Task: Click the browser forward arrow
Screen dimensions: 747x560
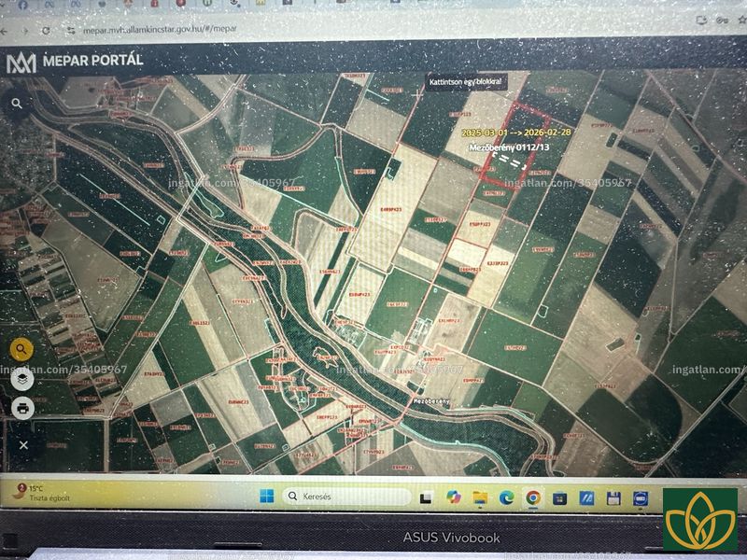Action: pyautogui.click(x=25, y=31)
